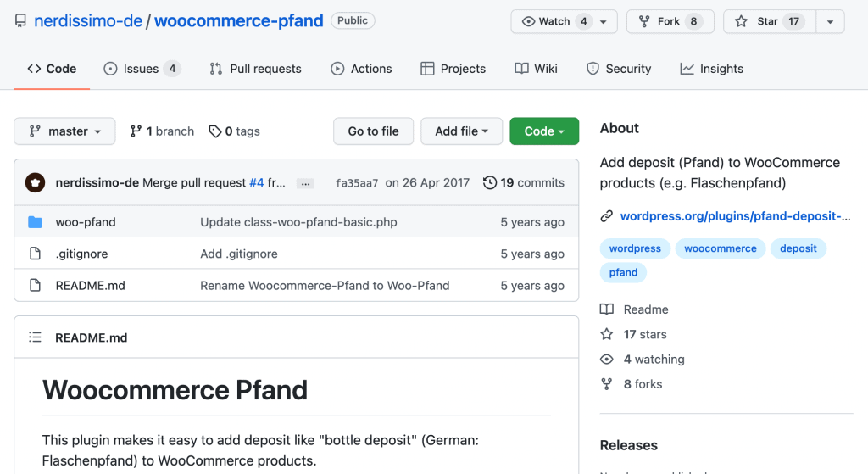Open the .gitignore file
The width and height of the screenshot is (868, 474).
click(81, 254)
